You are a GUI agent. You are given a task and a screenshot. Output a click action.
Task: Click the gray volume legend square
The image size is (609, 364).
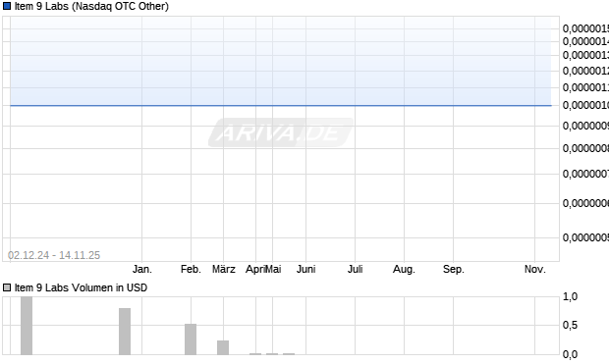[7, 287]
